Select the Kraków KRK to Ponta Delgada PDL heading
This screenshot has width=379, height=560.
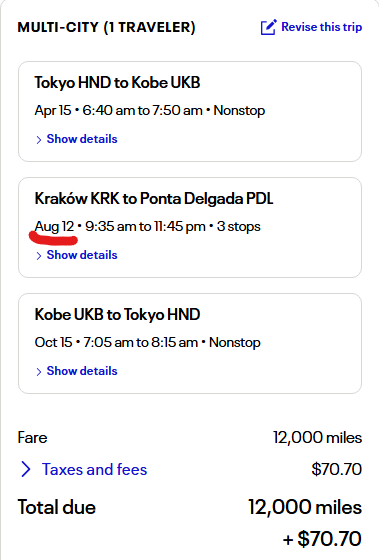coord(154,199)
